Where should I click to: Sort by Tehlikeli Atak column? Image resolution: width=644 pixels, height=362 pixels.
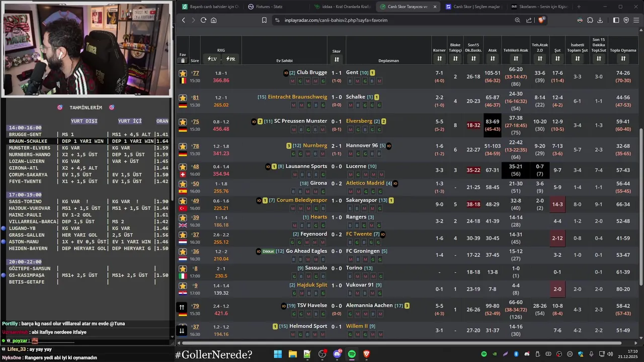[x=516, y=59]
